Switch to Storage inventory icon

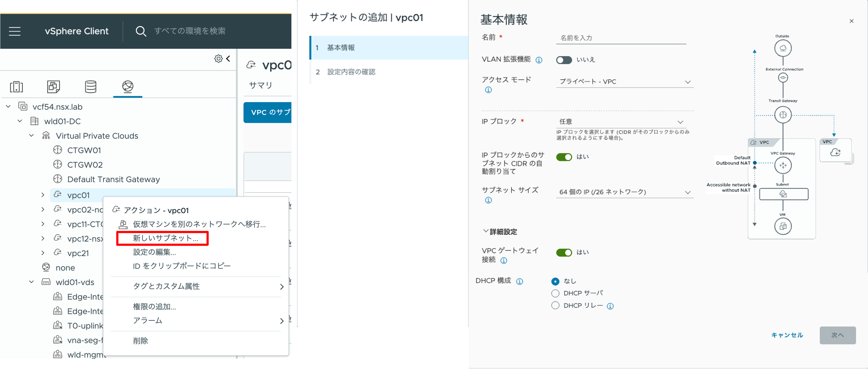click(91, 87)
